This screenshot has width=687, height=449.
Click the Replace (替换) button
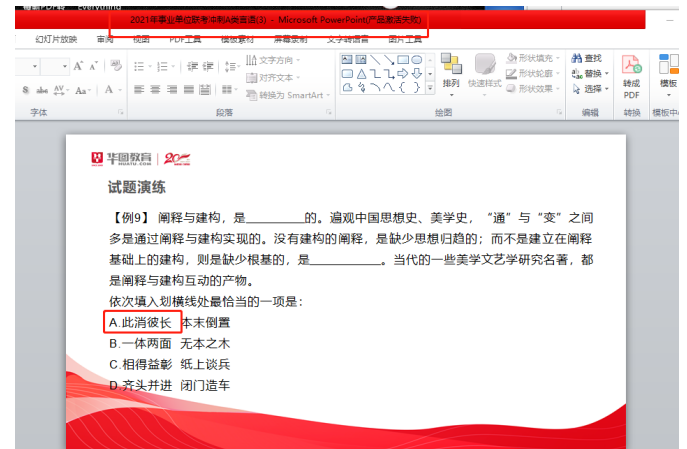[590, 74]
